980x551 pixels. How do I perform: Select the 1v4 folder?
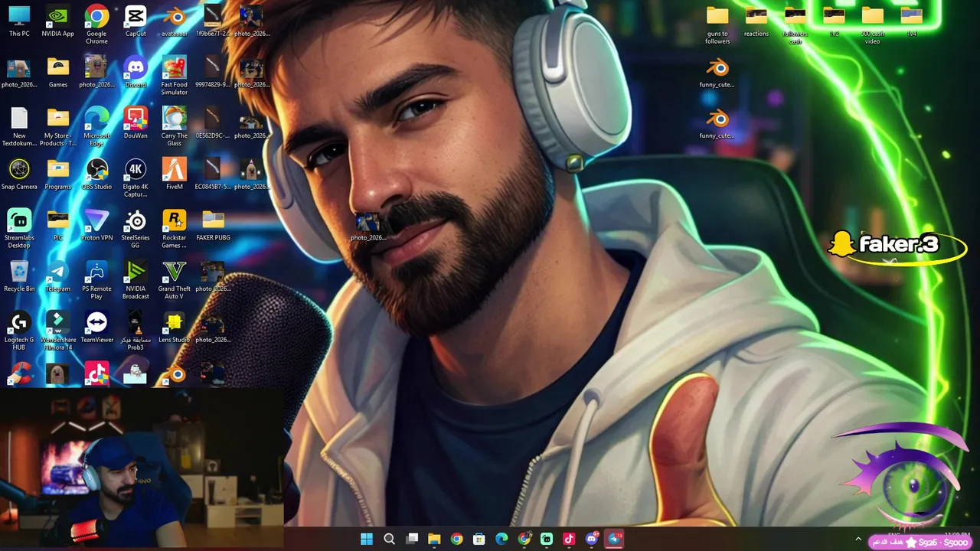[912, 21]
